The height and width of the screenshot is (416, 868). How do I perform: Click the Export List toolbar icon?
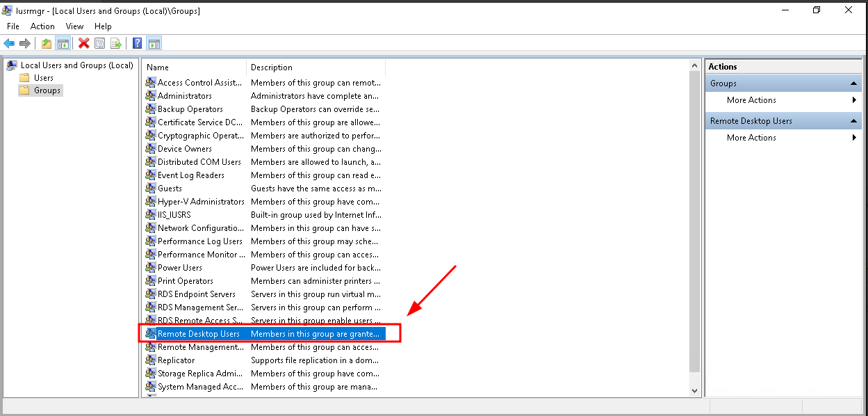point(116,44)
